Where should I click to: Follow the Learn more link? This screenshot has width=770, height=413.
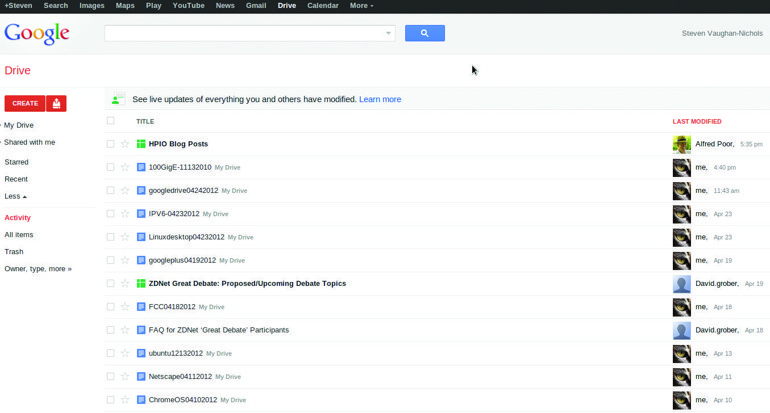(x=380, y=99)
